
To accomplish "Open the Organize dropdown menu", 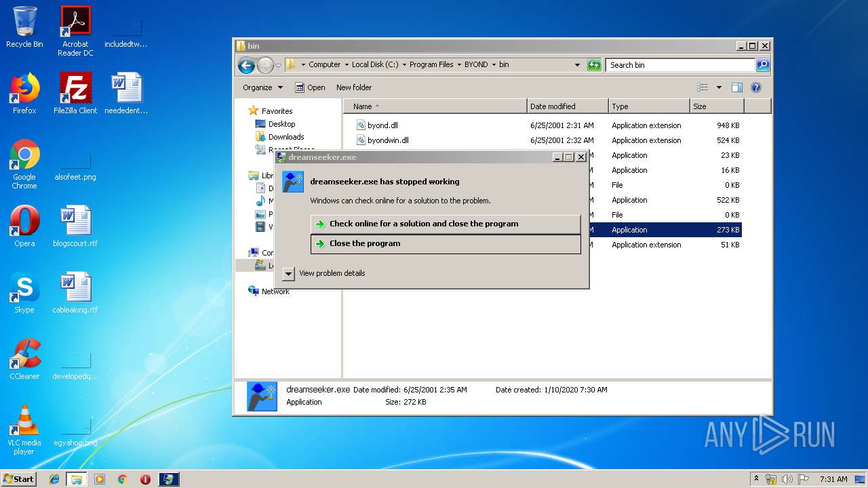I will tap(262, 87).
